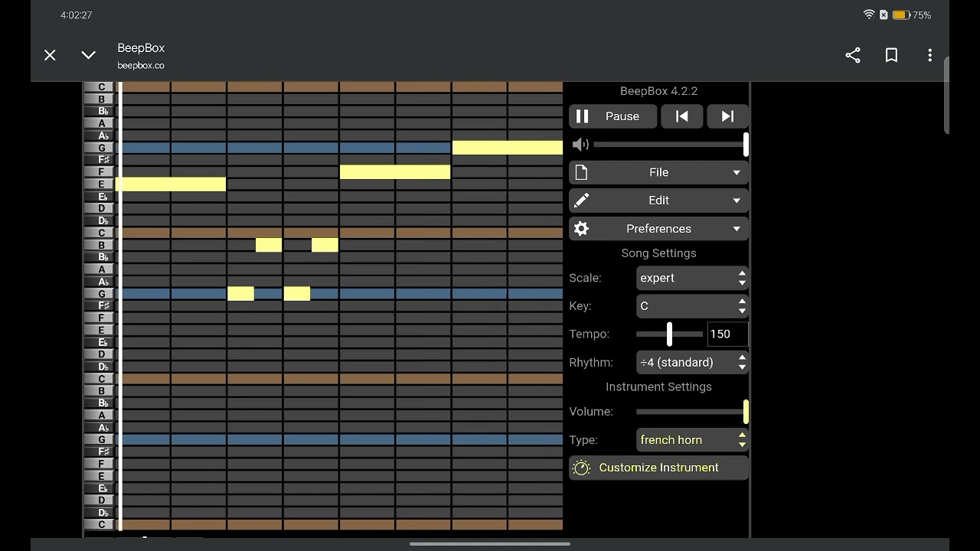Screen dimensions: 980x551
Task: Change the Scale dropdown from expert
Action: [x=692, y=278]
